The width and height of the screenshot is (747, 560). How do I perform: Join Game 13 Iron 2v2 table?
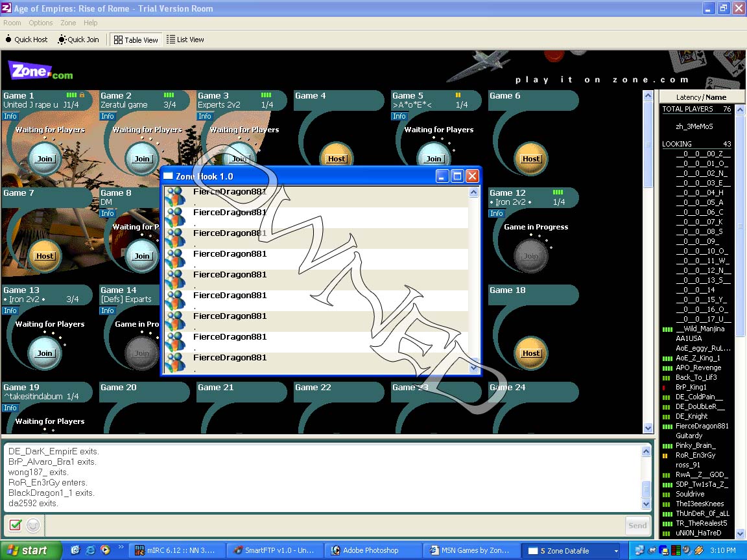click(x=45, y=353)
